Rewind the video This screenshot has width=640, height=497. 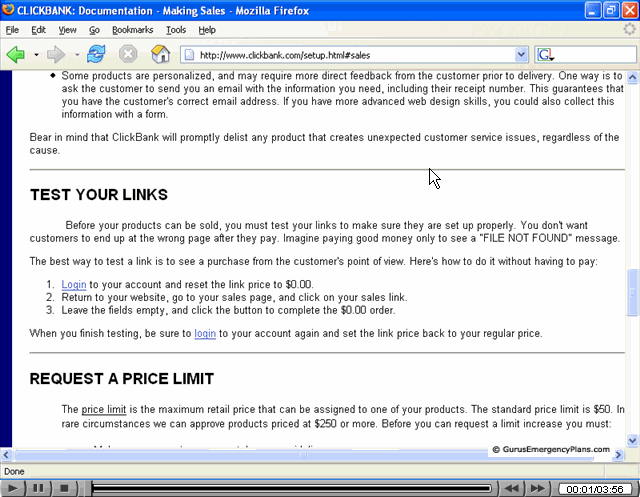[x=512, y=488]
